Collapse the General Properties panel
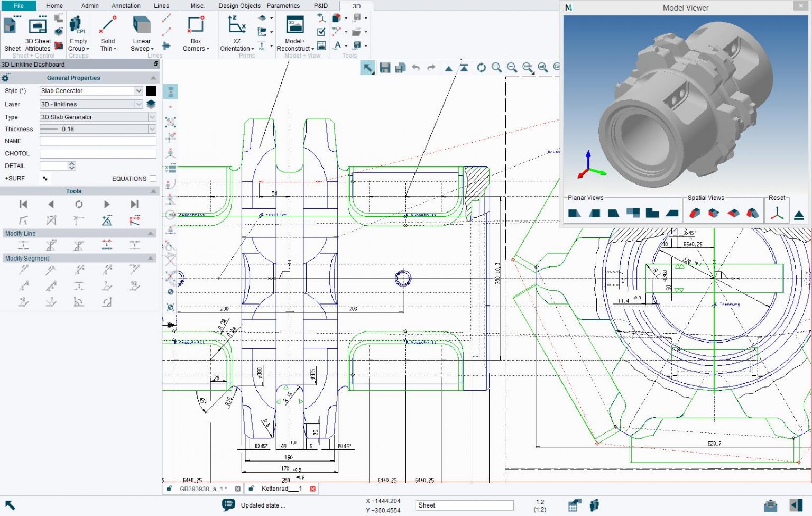This screenshot has width=812, height=516. [x=152, y=77]
